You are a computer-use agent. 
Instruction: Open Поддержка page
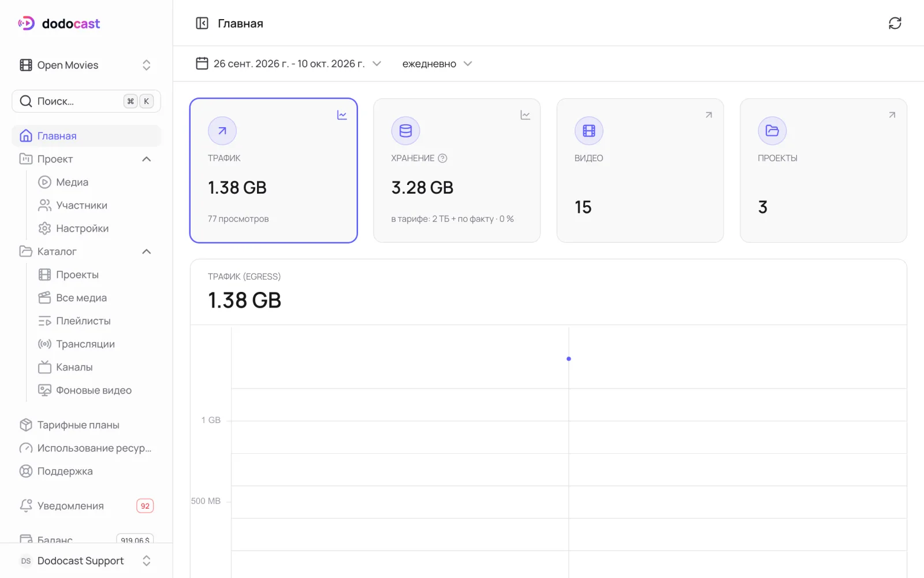(x=87, y=471)
